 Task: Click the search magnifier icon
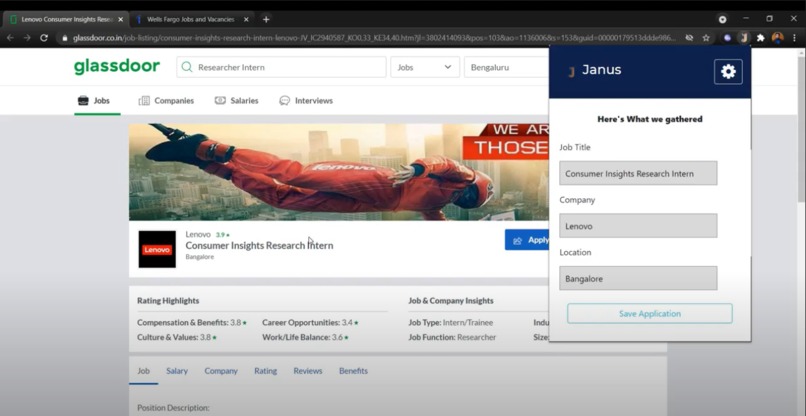[x=187, y=67]
